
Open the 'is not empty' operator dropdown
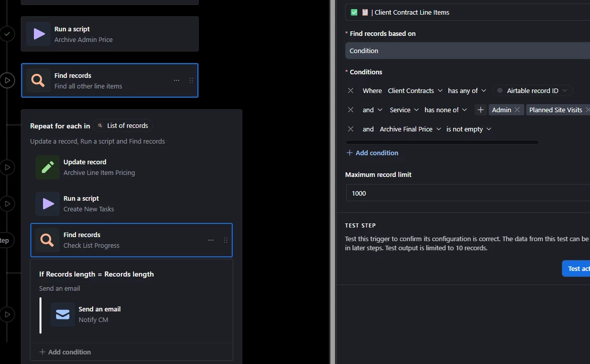pos(469,129)
